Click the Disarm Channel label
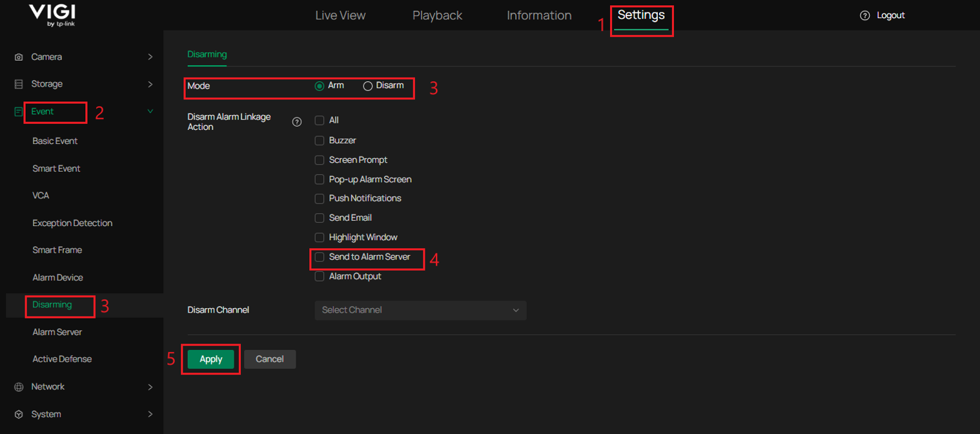 [218, 310]
